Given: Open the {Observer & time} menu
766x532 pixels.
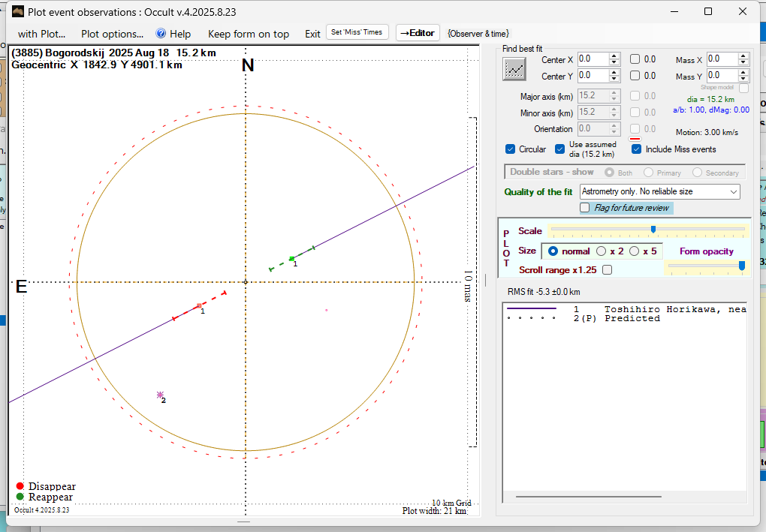Looking at the screenshot, I should coord(478,34).
